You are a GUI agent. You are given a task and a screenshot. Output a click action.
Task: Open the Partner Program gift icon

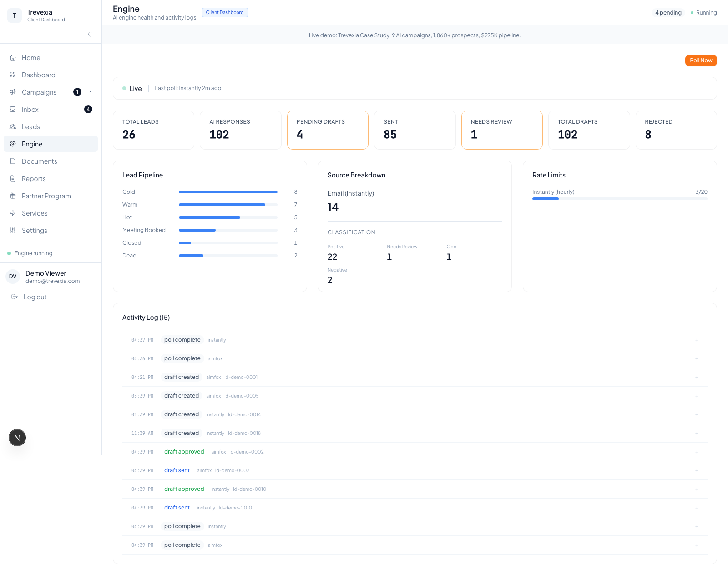[x=13, y=196]
